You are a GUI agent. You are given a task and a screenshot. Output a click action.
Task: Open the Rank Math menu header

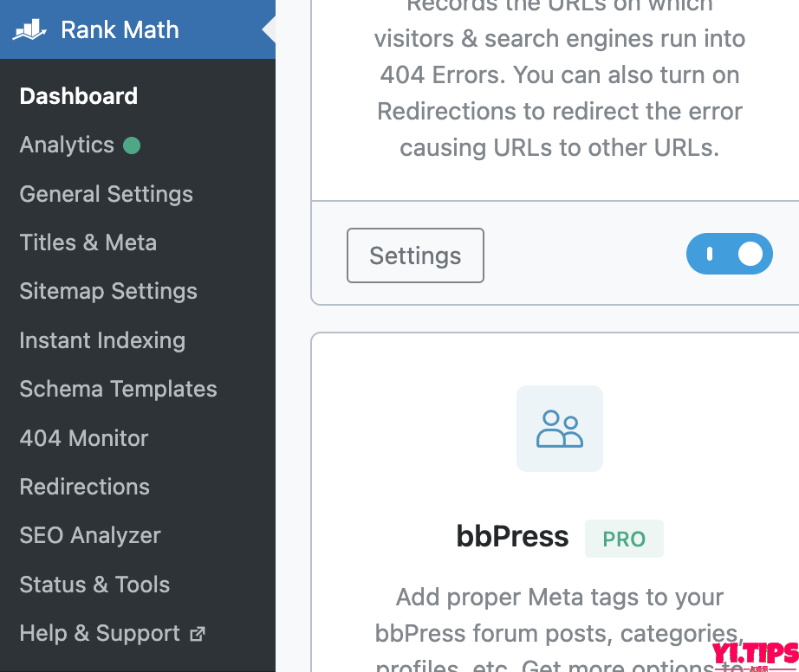click(x=120, y=30)
